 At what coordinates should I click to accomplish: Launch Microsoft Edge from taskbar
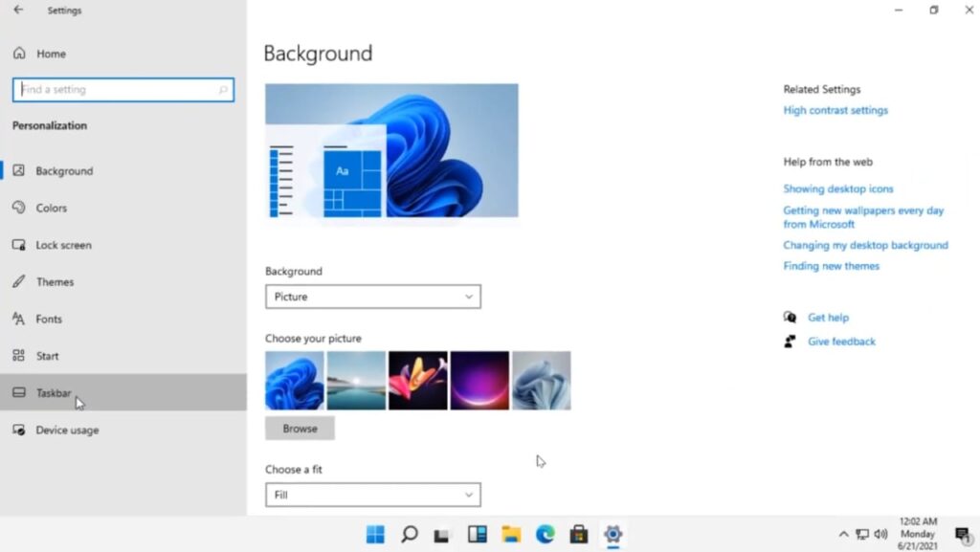(545, 534)
